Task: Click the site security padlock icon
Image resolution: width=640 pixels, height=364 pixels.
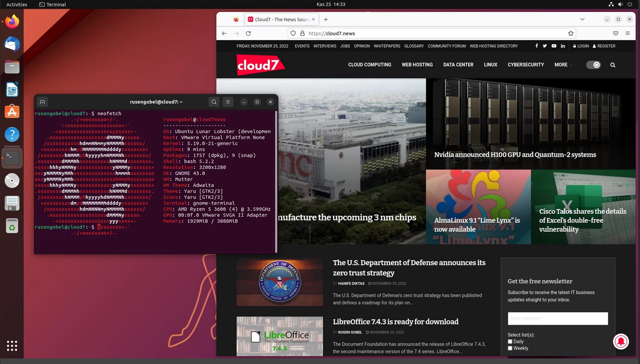Action: (x=302, y=33)
